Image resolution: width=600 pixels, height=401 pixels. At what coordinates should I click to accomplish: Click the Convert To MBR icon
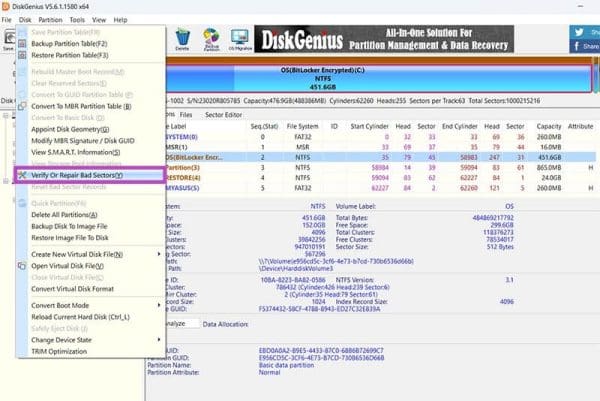click(x=23, y=106)
